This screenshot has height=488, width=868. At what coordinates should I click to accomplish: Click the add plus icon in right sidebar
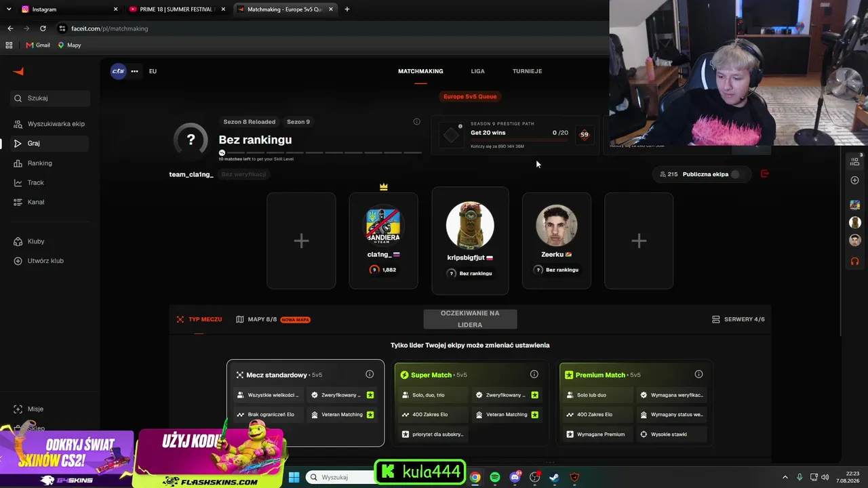pyautogui.click(x=854, y=180)
